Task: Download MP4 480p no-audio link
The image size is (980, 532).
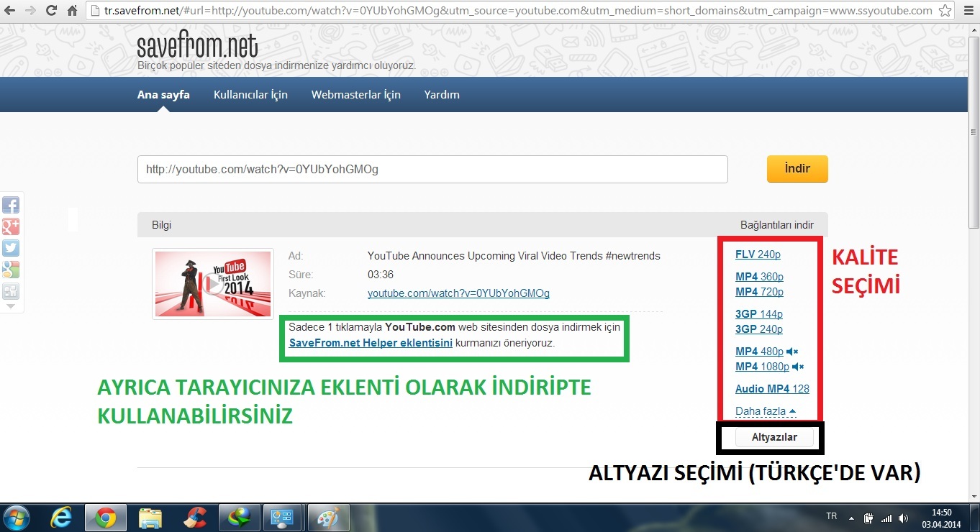Action: (x=759, y=352)
